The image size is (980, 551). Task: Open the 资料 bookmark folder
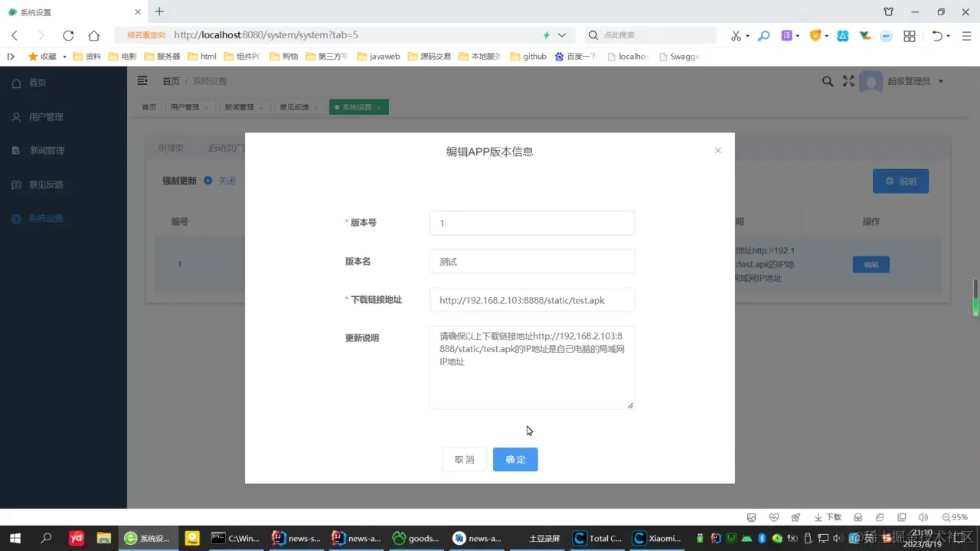click(x=87, y=57)
